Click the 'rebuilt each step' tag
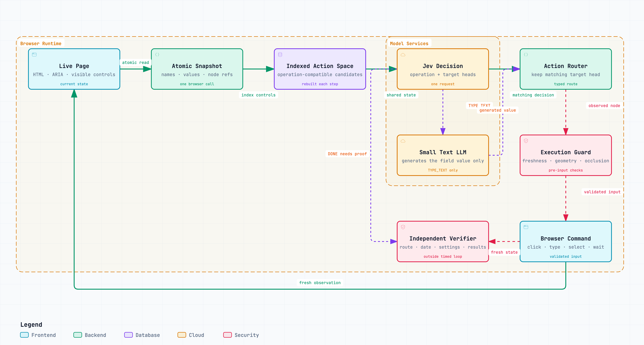The height and width of the screenshot is (345, 644). [320, 84]
